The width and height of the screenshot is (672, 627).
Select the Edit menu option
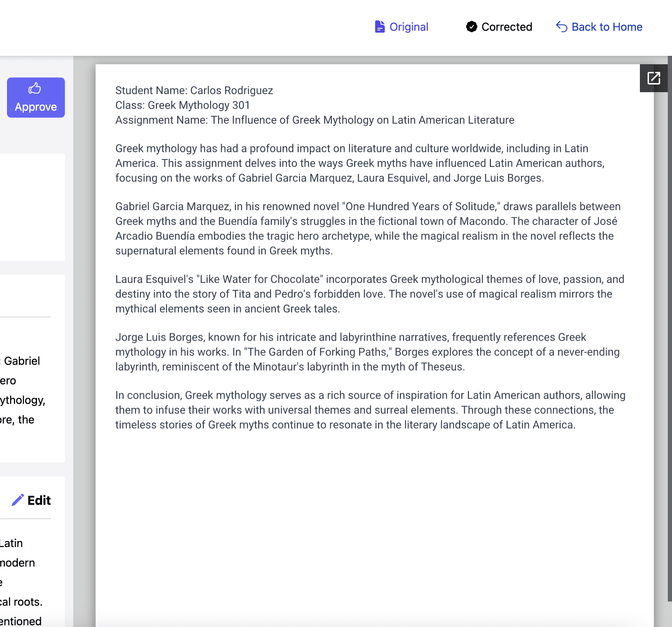tap(33, 500)
